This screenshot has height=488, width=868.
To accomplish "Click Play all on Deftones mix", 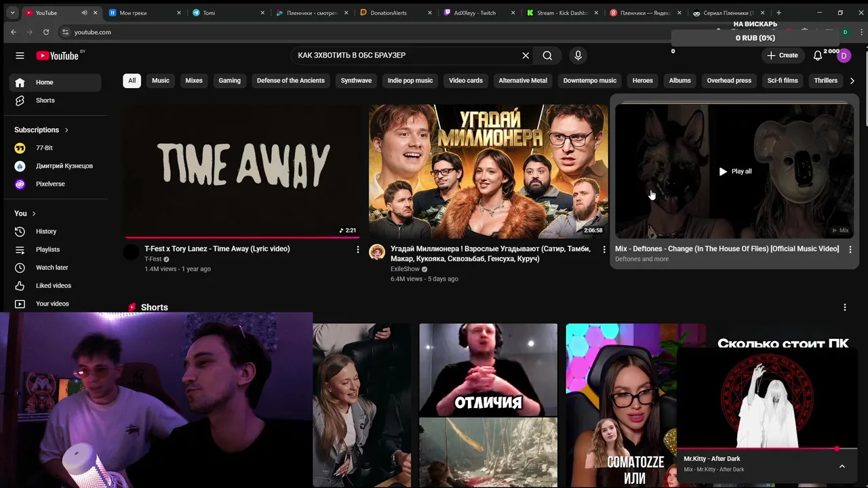I will click(x=735, y=171).
